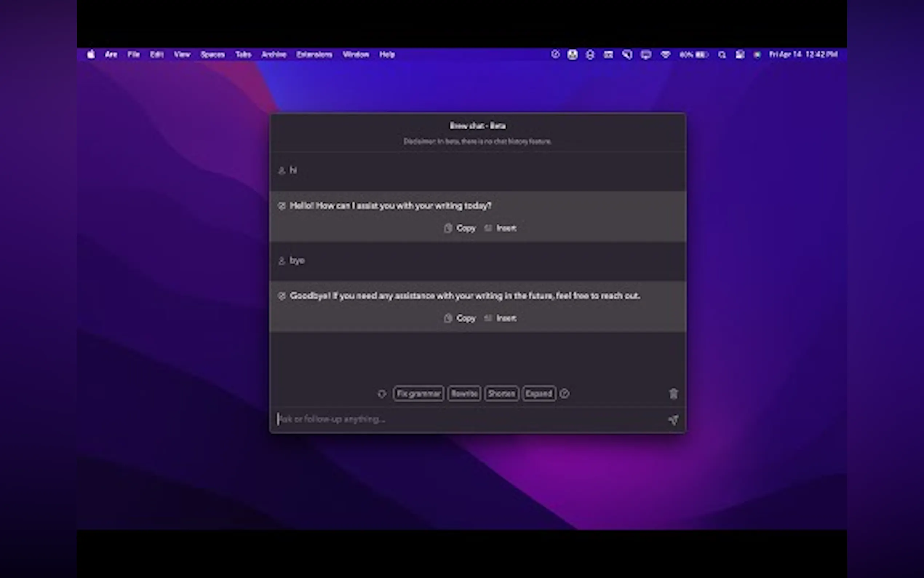
Task: Choose the Shorten action
Action: [501, 393]
